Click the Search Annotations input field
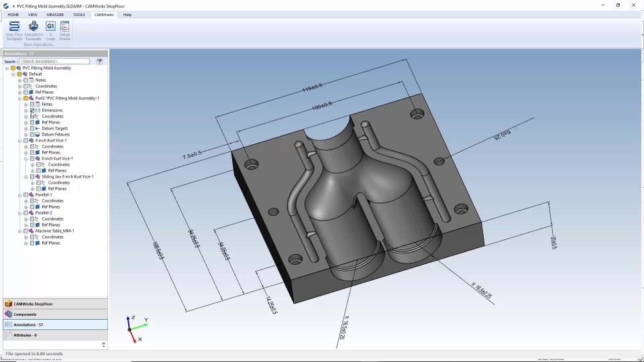The image size is (644, 362). [54, 62]
